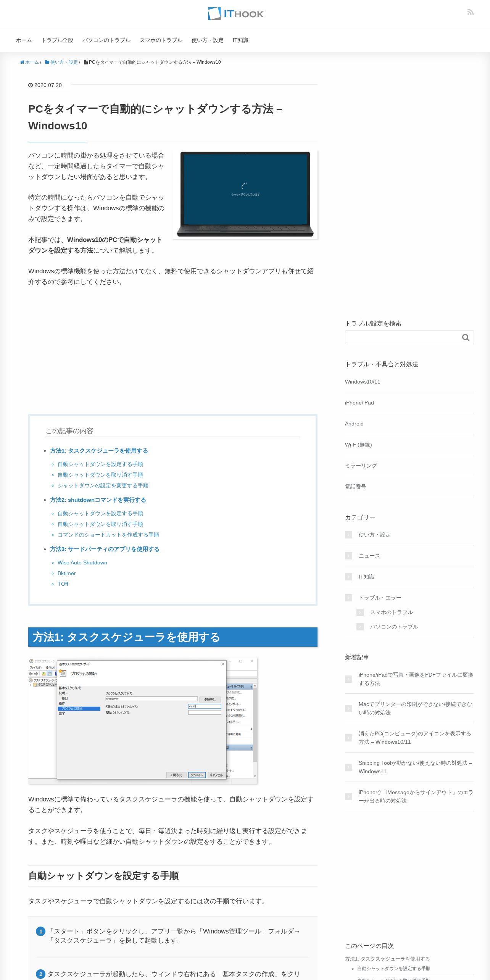
Task: Open 自動シャットダウンを取り消す手順 under 方法1
Action: pos(100,475)
